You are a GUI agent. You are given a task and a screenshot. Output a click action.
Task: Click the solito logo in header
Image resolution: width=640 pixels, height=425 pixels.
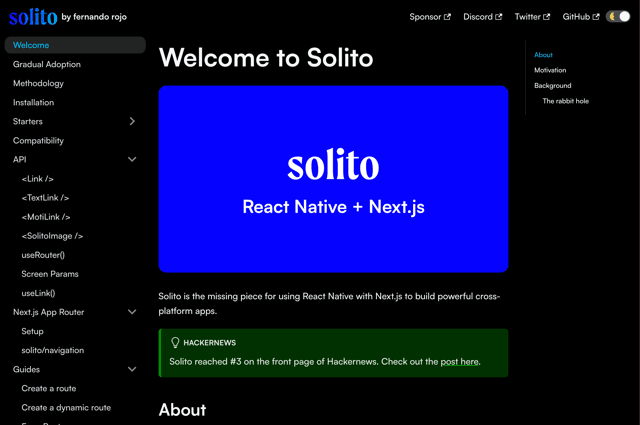tap(33, 17)
